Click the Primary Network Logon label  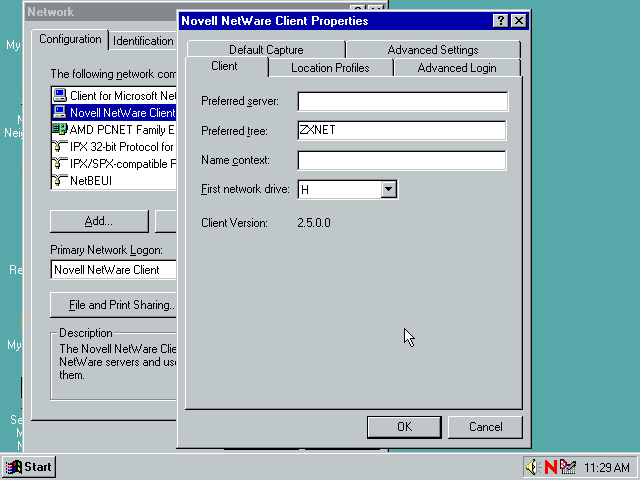106,250
